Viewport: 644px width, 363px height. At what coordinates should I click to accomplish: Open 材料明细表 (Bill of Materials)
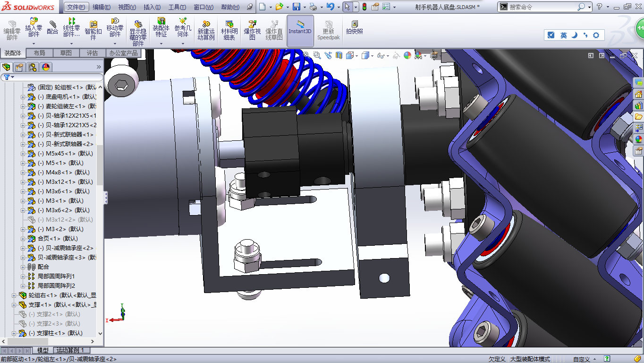(x=229, y=30)
